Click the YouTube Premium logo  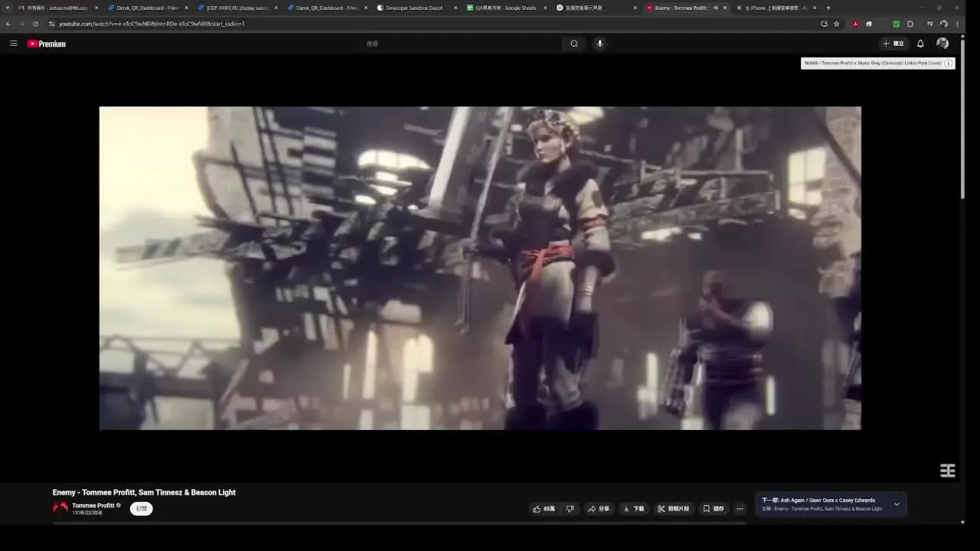[x=47, y=44]
